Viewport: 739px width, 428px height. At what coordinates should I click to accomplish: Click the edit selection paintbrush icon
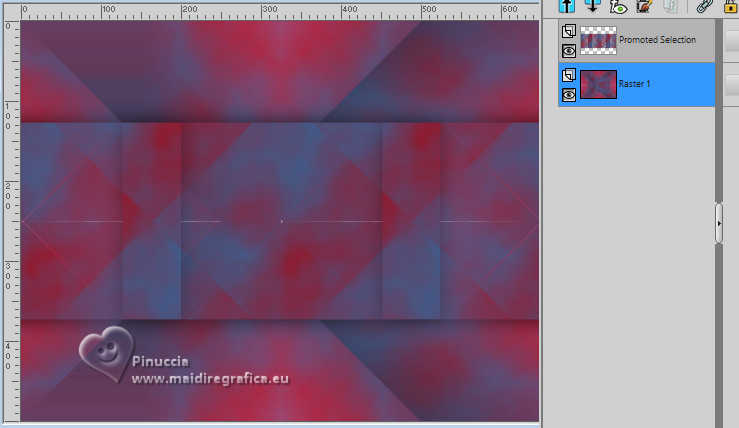pos(644,6)
